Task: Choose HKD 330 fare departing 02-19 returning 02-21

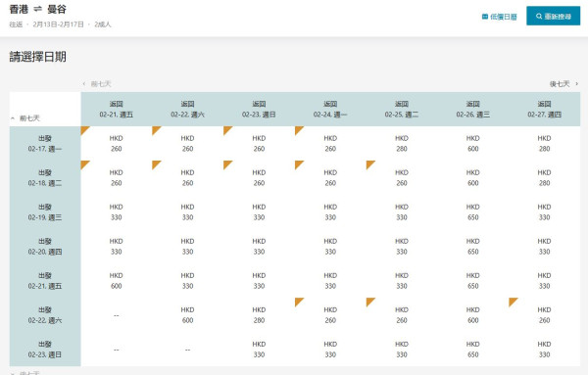Action: click(117, 212)
